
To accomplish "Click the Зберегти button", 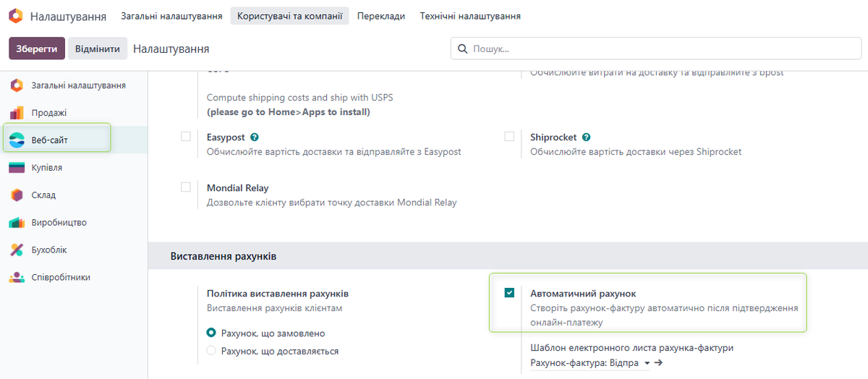I will coord(37,48).
